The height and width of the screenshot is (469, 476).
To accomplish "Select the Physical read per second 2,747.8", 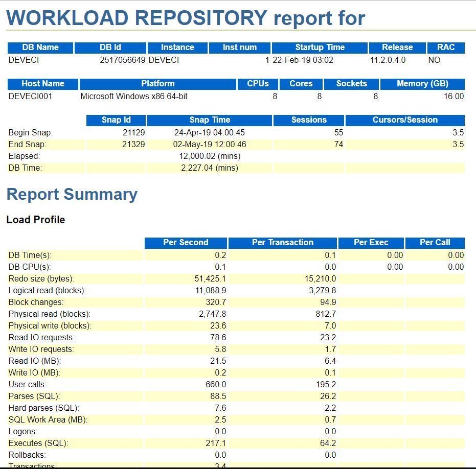I will 213,314.
